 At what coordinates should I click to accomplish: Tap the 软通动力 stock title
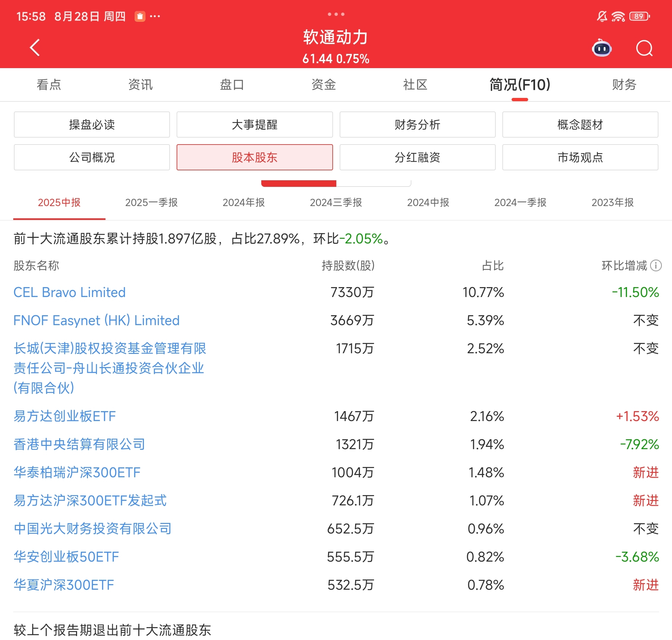[x=336, y=37]
